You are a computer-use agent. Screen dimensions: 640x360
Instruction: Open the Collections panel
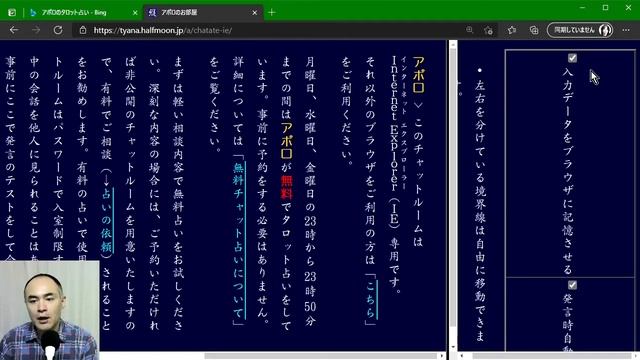534,30
